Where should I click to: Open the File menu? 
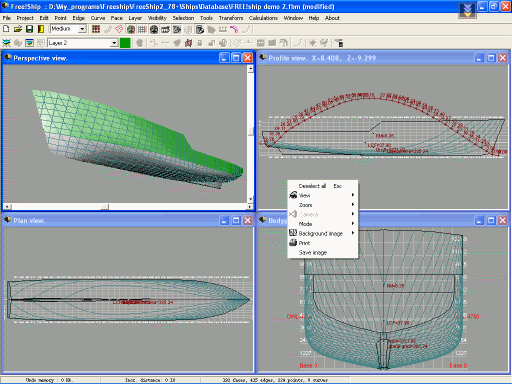tap(7, 18)
